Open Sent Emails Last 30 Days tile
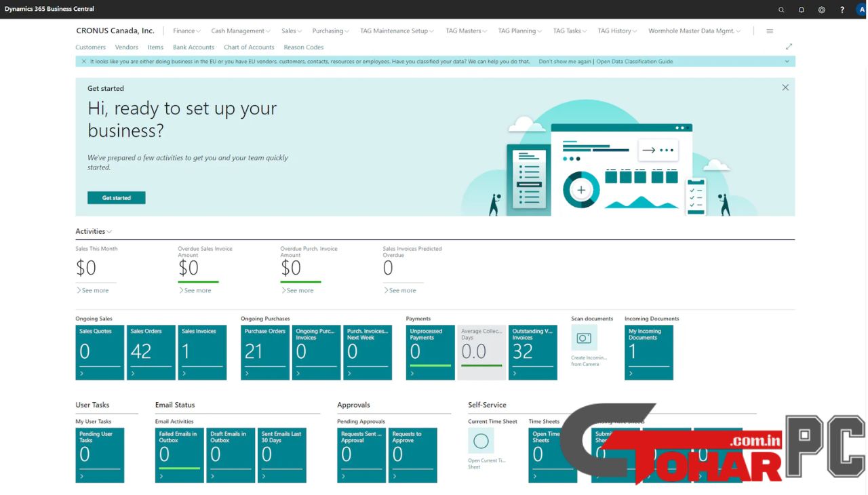Viewport: 868px width, 495px height. coord(282,455)
